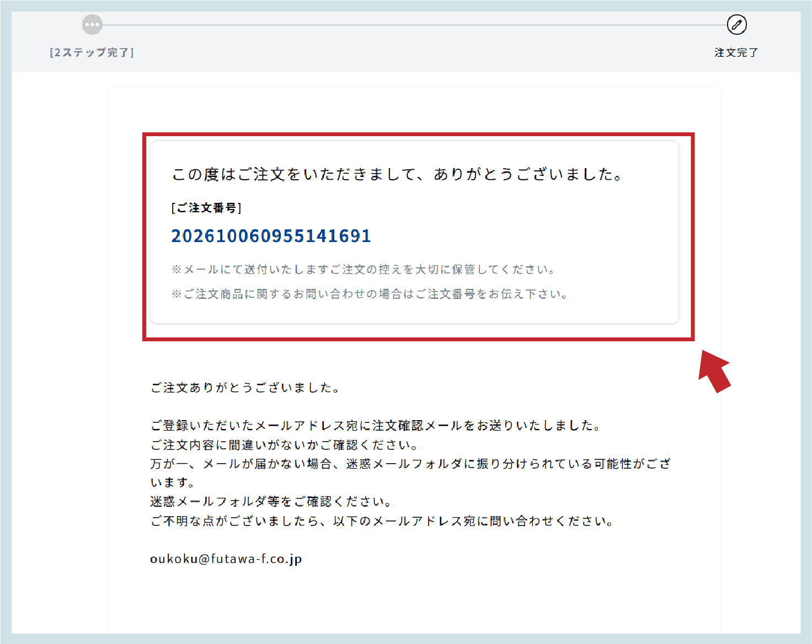
Task: Click the red arrow pointer graphic
Action: (714, 371)
